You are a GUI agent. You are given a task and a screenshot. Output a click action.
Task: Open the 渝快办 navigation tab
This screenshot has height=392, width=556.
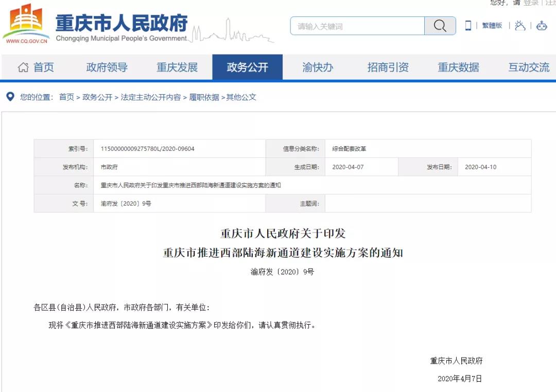coord(318,67)
